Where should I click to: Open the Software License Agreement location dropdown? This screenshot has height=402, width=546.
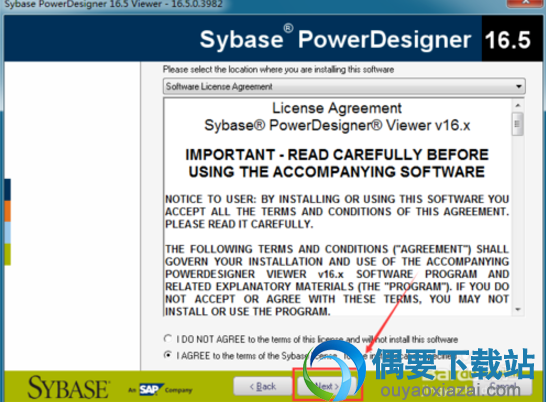pyautogui.click(x=344, y=86)
